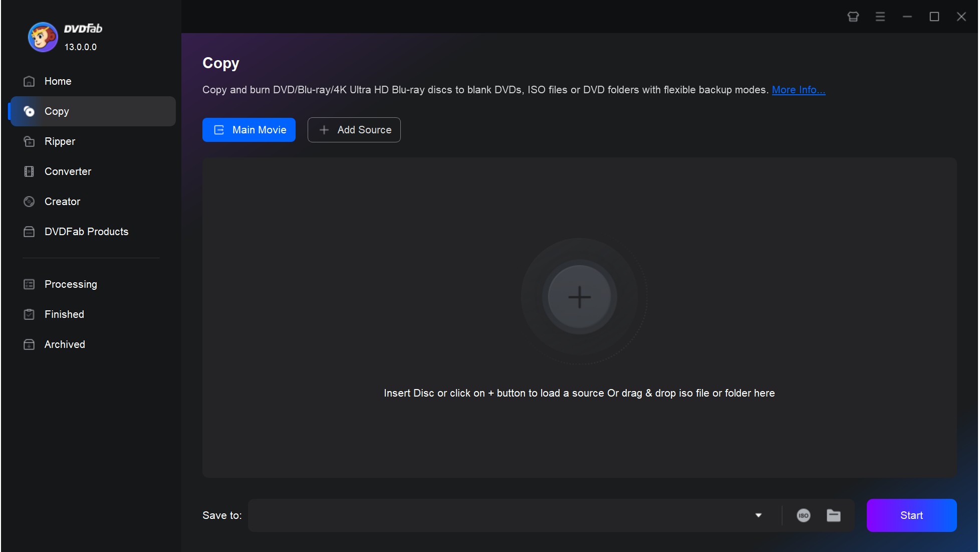Viewport: 980px width, 552px height.
Task: Click the plus button to load source
Action: tap(579, 297)
